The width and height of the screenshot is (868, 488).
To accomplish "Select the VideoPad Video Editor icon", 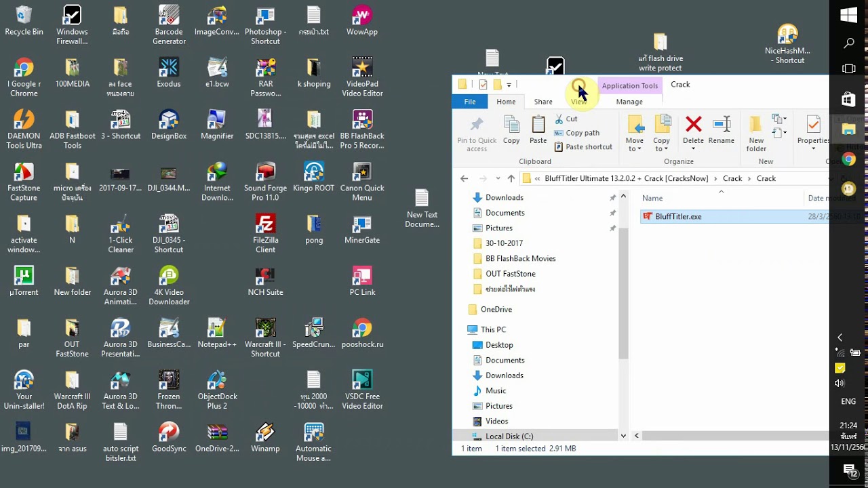I will click(x=362, y=78).
